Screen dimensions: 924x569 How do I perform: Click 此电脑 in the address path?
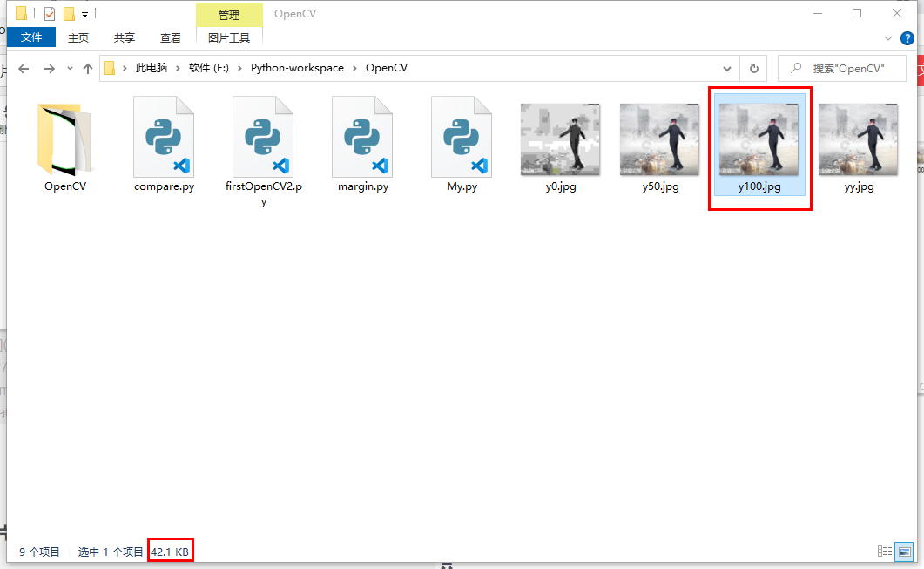pos(152,68)
